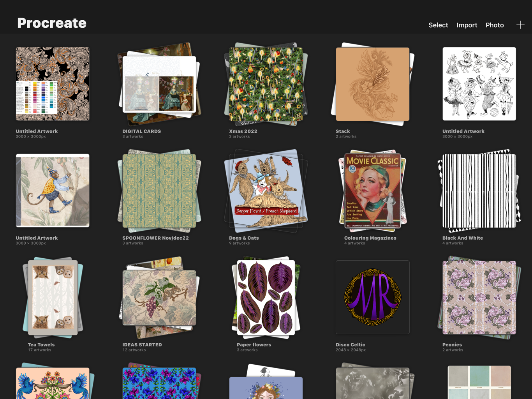This screenshot has width=532, height=399.
Task: Click the 'Stack' title label
Action: click(x=343, y=131)
